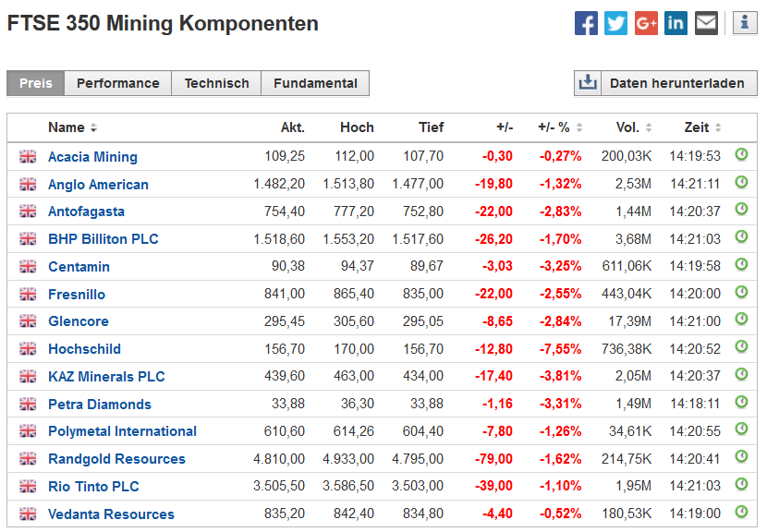Image resolution: width=779 pixels, height=532 pixels.
Task: Click UK flag beside Rio Tinto PLC
Action: coord(28,487)
